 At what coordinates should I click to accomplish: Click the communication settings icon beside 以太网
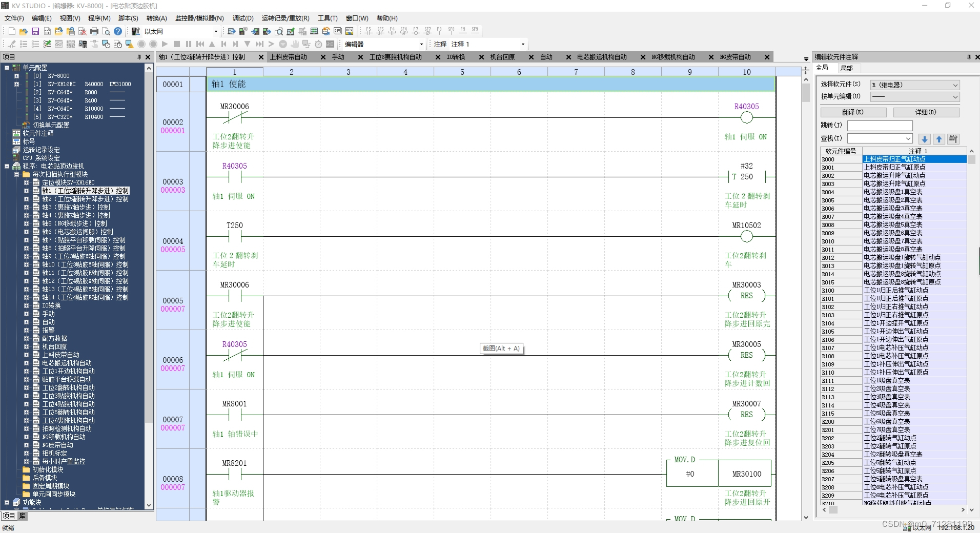point(136,31)
